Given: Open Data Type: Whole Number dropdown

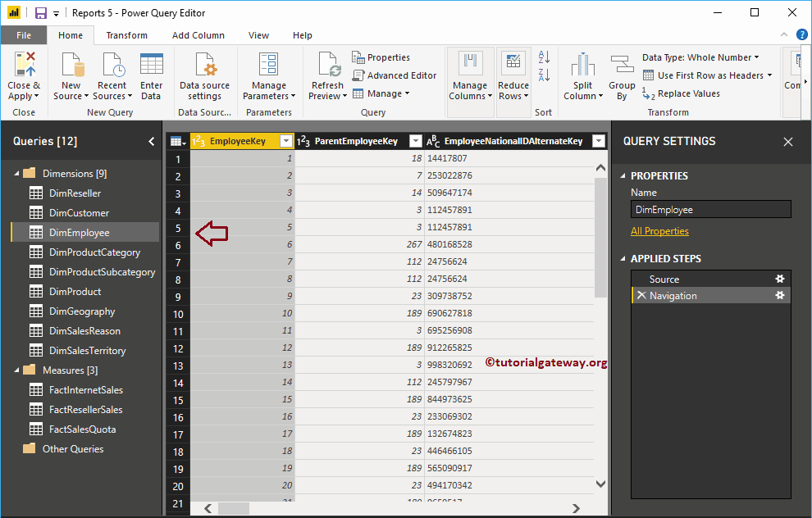Looking at the screenshot, I should tap(700, 57).
